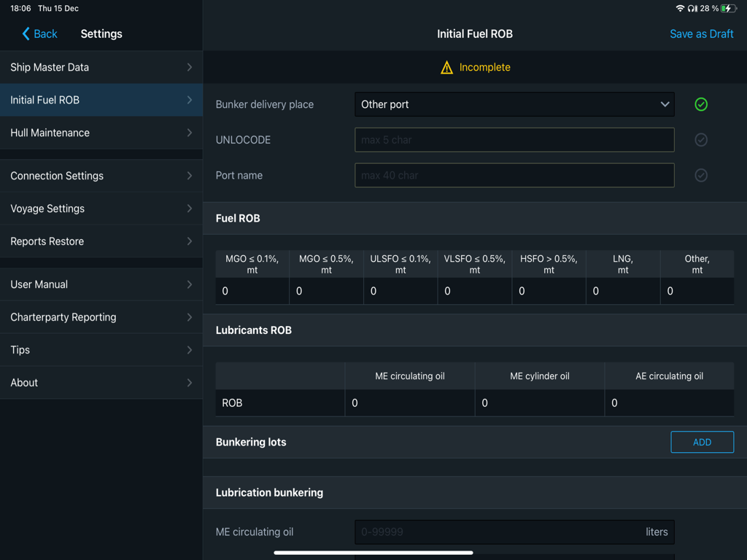Tap Save as Draft
Viewport: 747px width, 560px height.
tap(701, 34)
